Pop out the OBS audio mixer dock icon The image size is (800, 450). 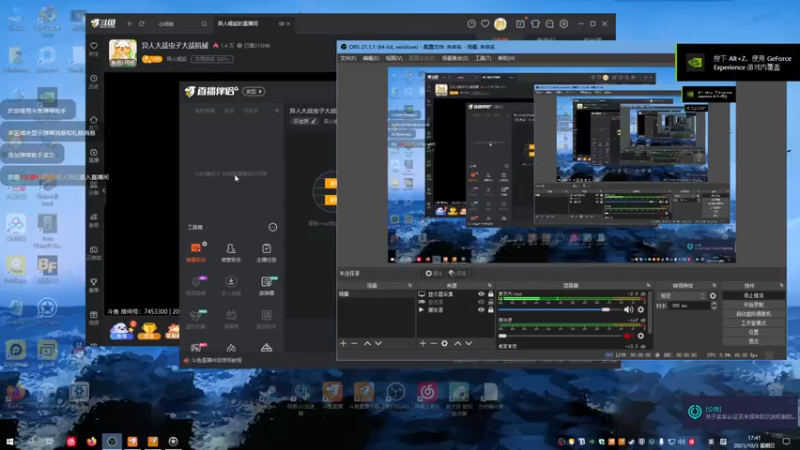click(648, 285)
